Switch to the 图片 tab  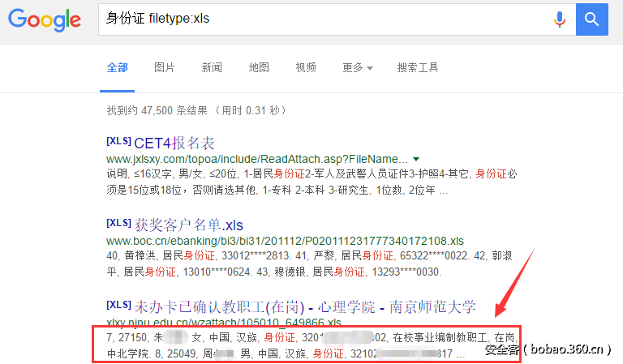tap(165, 67)
